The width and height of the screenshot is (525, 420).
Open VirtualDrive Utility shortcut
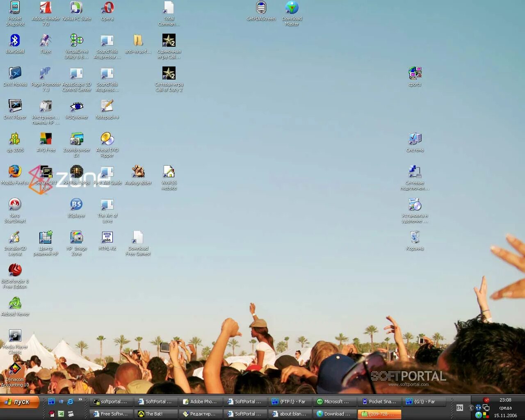tap(76, 46)
